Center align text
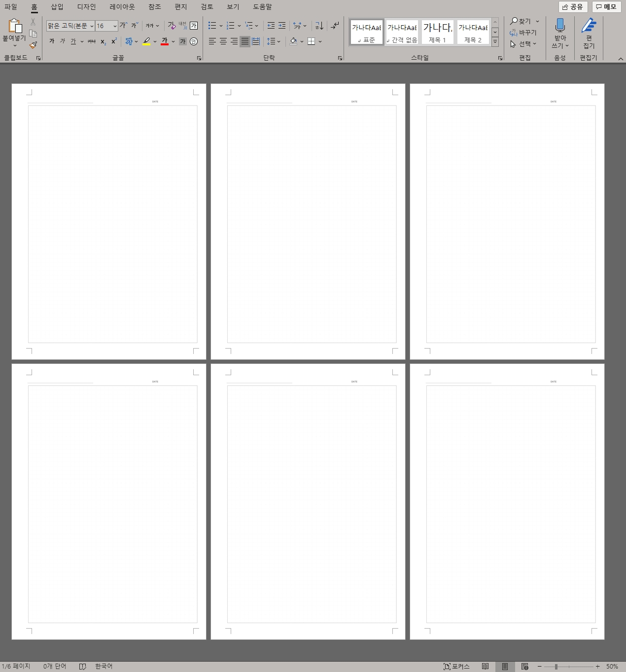Screen dimensions: 626x672 tap(223, 41)
